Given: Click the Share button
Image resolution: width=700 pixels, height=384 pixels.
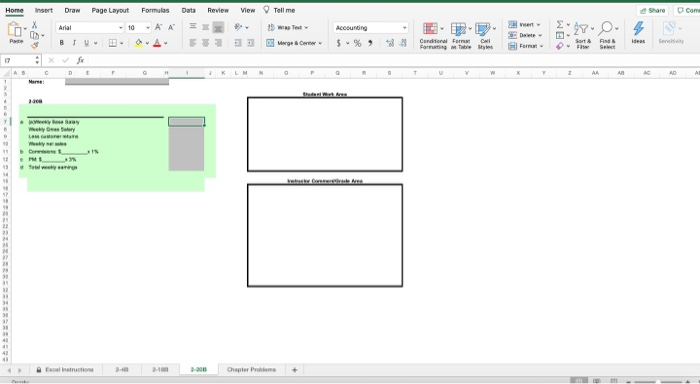Looking at the screenshot, I should [652, 10].
